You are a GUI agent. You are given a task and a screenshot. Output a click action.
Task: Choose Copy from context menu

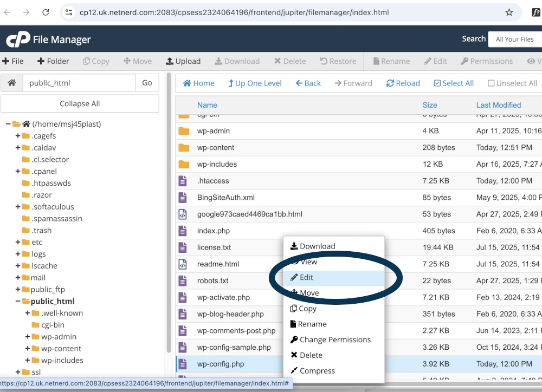(333, 309)
